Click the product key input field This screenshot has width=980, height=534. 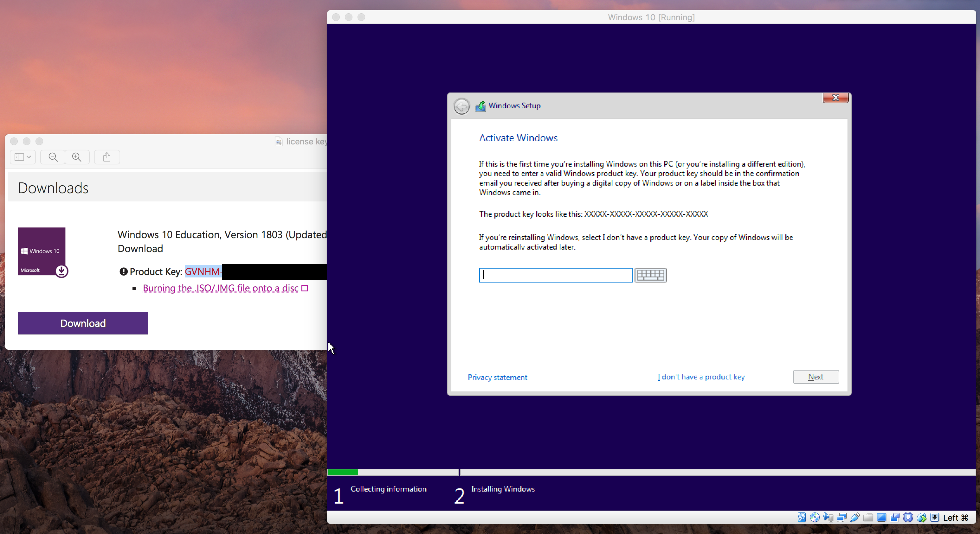tap(555, 275)
